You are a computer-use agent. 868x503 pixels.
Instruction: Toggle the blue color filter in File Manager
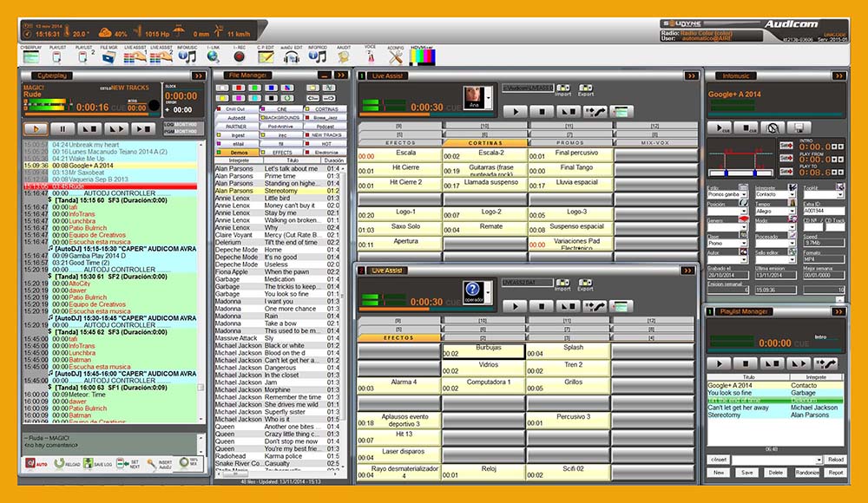click(x=271, y=88)
